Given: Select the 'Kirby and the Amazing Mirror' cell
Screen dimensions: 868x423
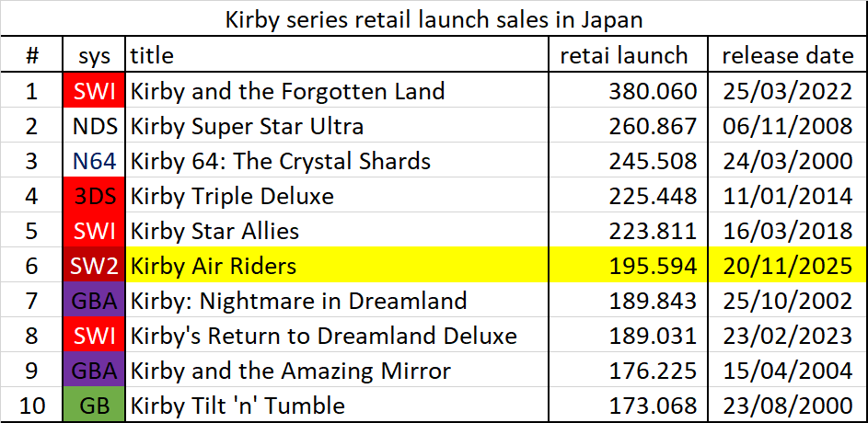Looking at the screenshot, I should click(291, 371).
